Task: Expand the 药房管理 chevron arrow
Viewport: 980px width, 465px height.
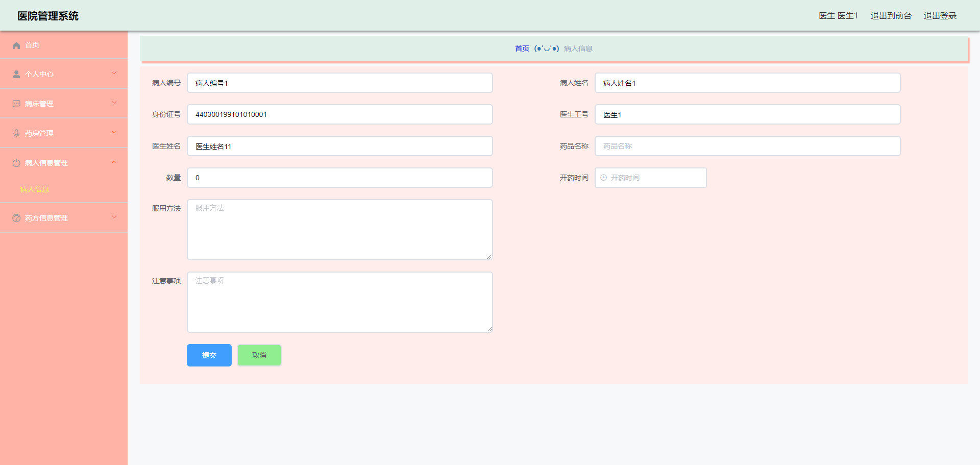Action: [114, 133]
